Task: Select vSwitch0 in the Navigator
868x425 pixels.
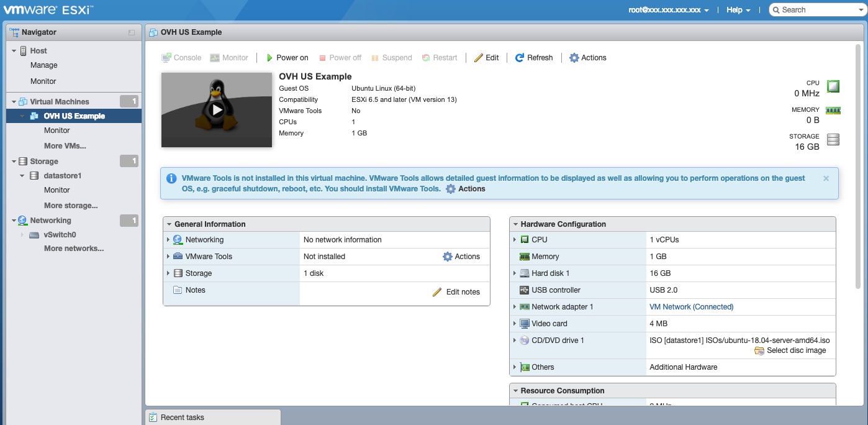Action: (x=60, y=235)
